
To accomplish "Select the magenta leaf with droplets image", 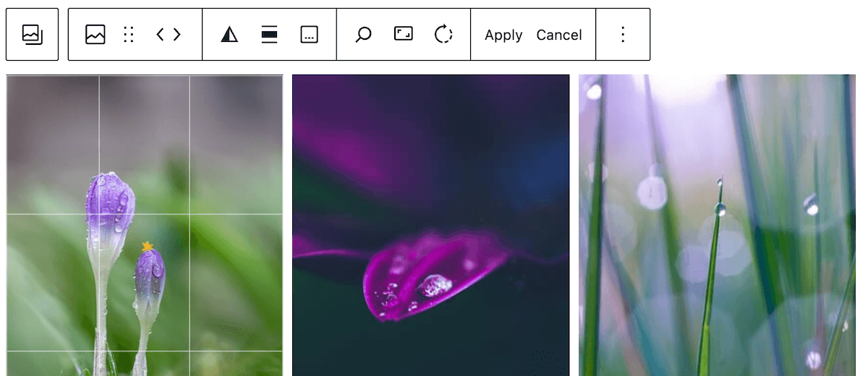I will click(x=430, y=225).
